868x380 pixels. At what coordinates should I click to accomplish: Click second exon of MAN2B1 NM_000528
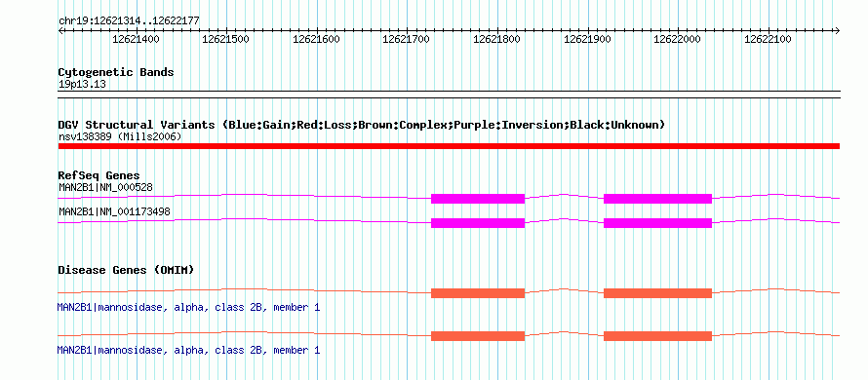[x=657, y=199]
